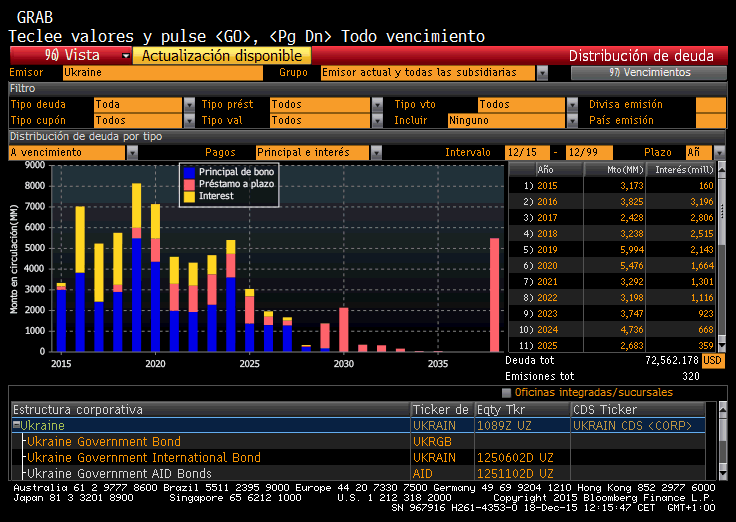Image resolution: width=736 pixels, height=522 pixels.
Task: Open the Tipo val dropdown arrow
Action: [377, 121]
